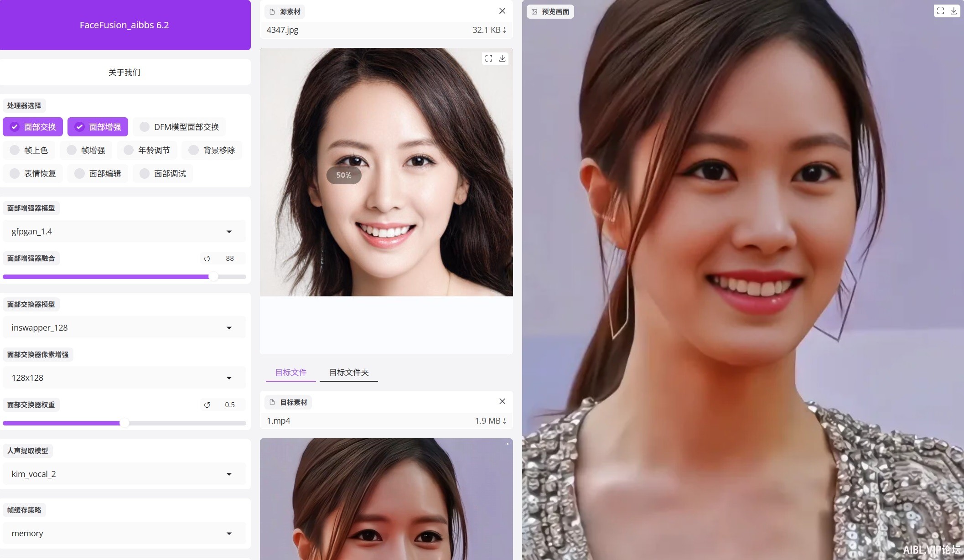
Task: Download the source image preview
Action: click(x=502, y=58)
